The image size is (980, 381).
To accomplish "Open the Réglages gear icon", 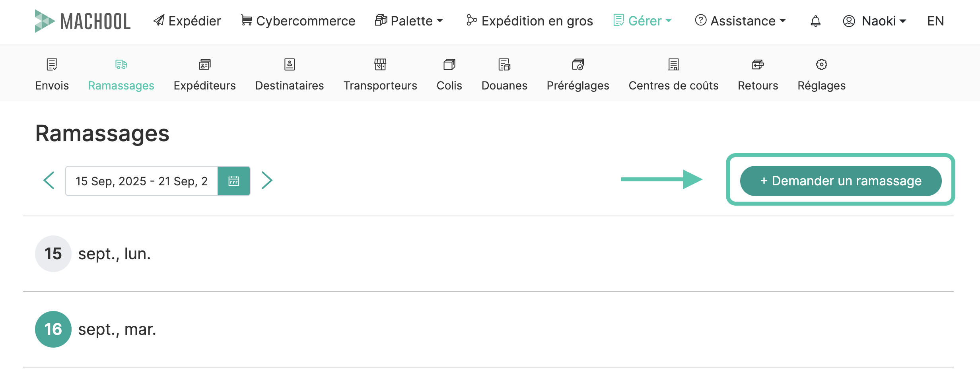I will click(821, 64).
